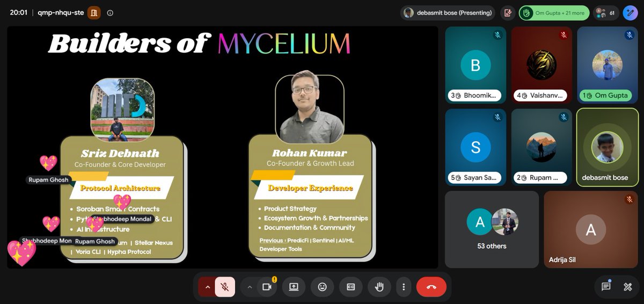Screen dimensions: 644x304
Task: Click muted mic icon on Bhoomik tile
Action: [x=497, y=35]
